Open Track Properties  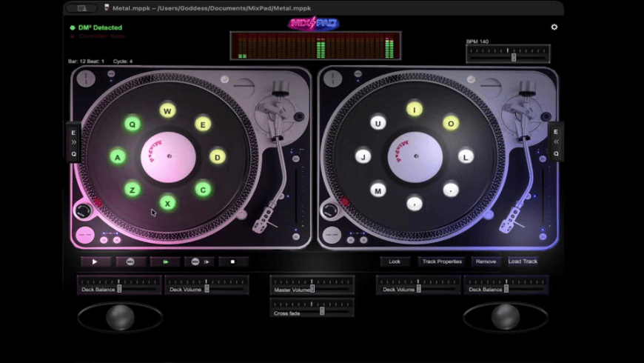442,262
